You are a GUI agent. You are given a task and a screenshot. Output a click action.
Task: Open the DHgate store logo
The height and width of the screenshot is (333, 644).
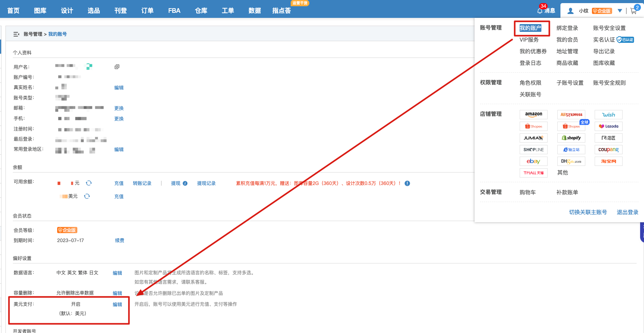pyautogui.click(x=571, y=161)
